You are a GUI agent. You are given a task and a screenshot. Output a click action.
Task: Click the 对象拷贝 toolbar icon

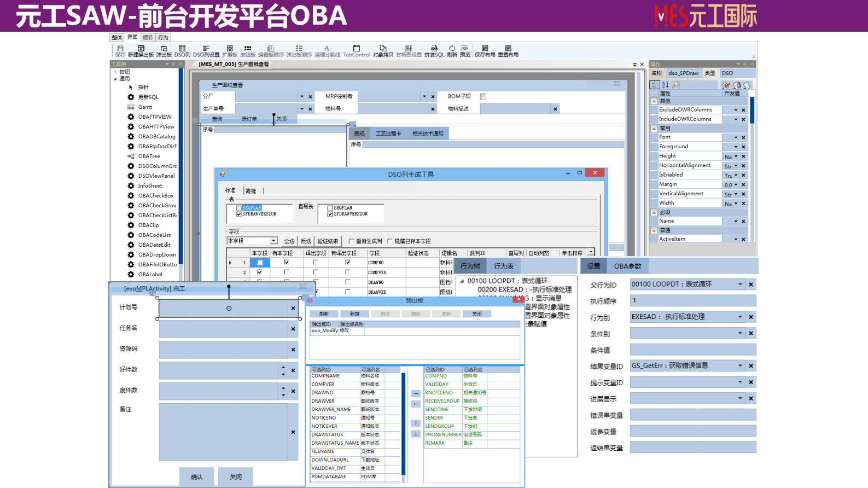point(383,51)
